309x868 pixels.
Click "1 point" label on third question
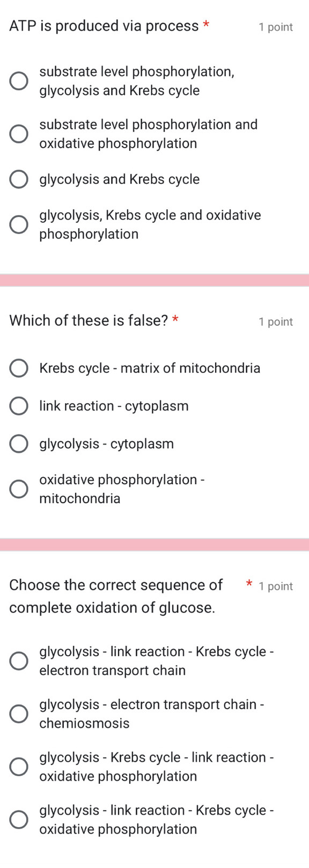[x=276, y=586]
